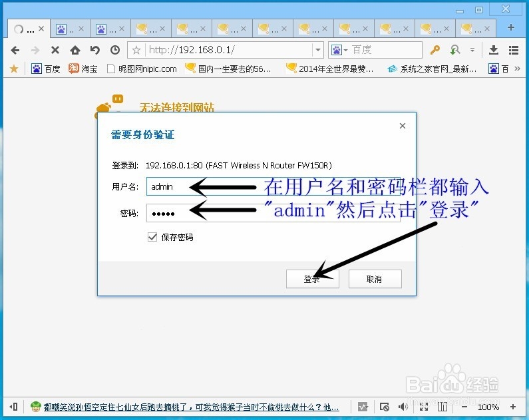529x420 pixels.
Task: Show more bookmarks with the » overflow
Action: click(x=517, y=69)
